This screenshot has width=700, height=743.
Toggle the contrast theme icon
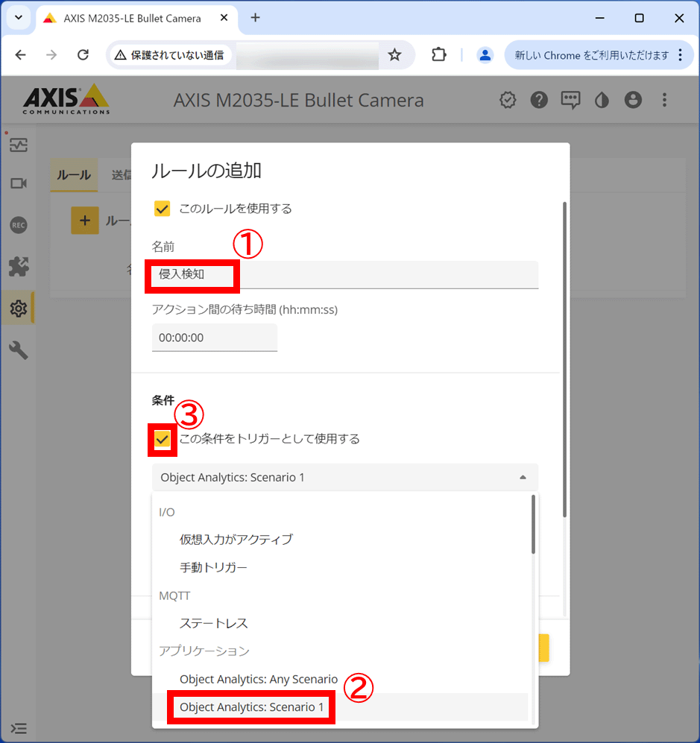tap(602, 100)
